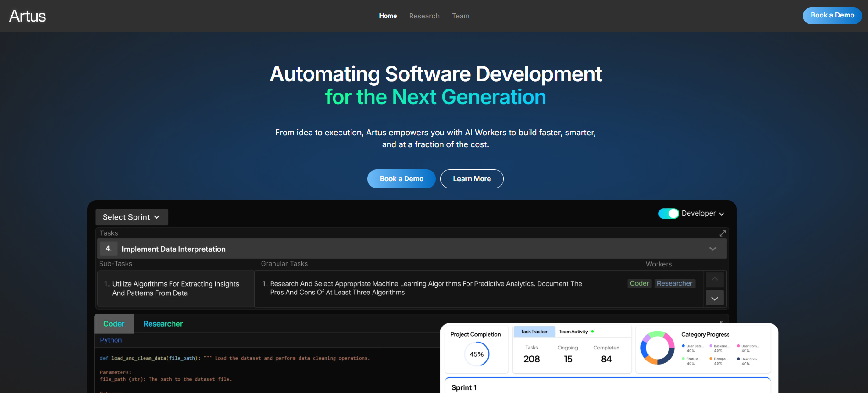Image resolution: width=868 pixels, height=393 pixels.
Task: Expand the Tasks panel fullscreen icon
Action: tap(723, 233)
